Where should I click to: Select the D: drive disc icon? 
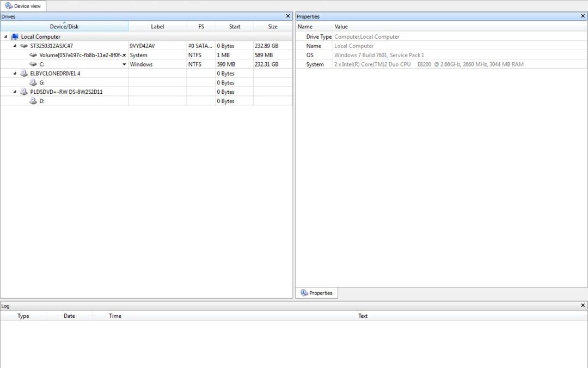pos(33,101)
